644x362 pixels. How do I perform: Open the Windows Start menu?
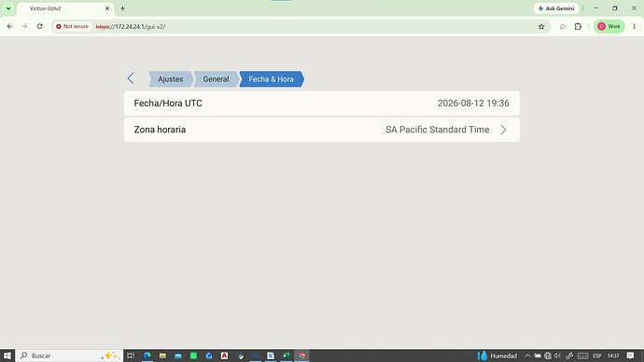coord(7,355)
